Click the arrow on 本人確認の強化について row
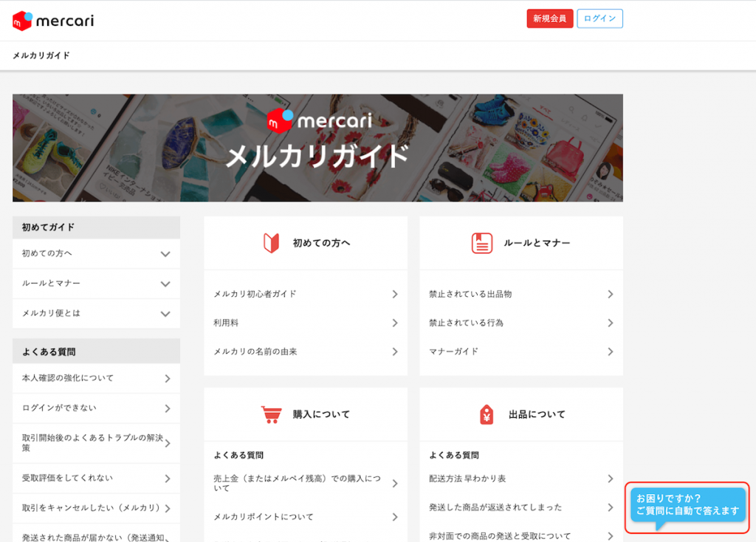The image size is (756, 542). coord(168,379)
